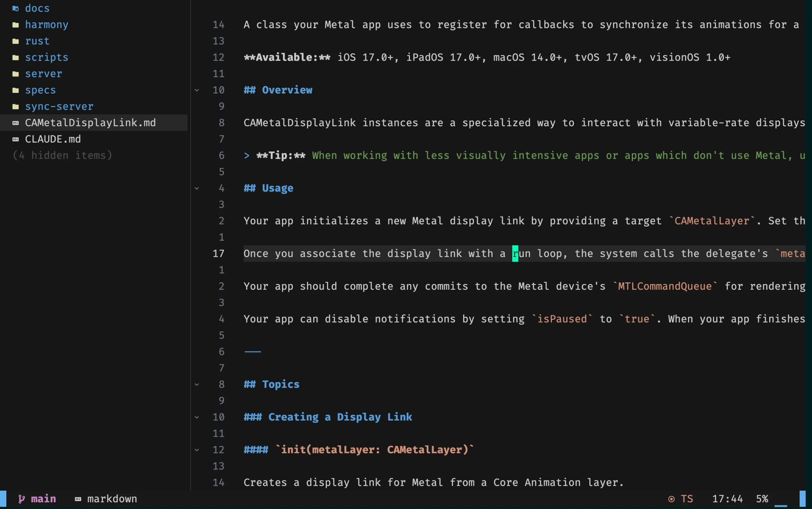Image resolution: width=812 pixels, height=509 pixels.
Task: Select the CAMetalDisplayLink.md file
Action: [91, 123]
